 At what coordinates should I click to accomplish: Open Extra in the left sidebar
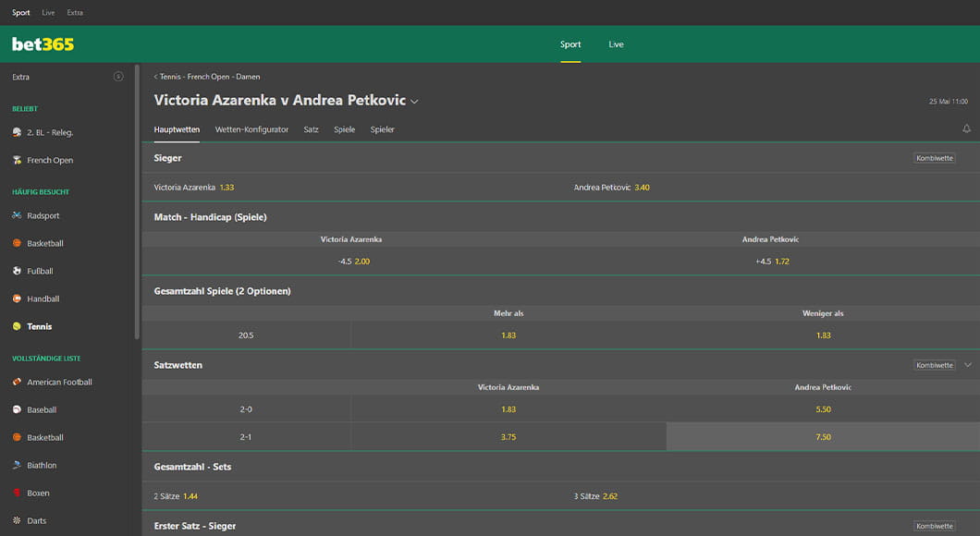point(20,77)
